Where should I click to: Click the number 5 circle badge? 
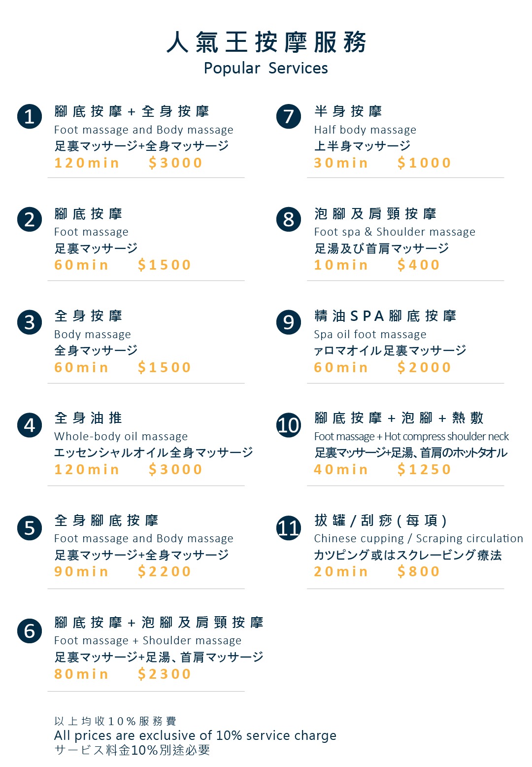(x=30, y=528)
